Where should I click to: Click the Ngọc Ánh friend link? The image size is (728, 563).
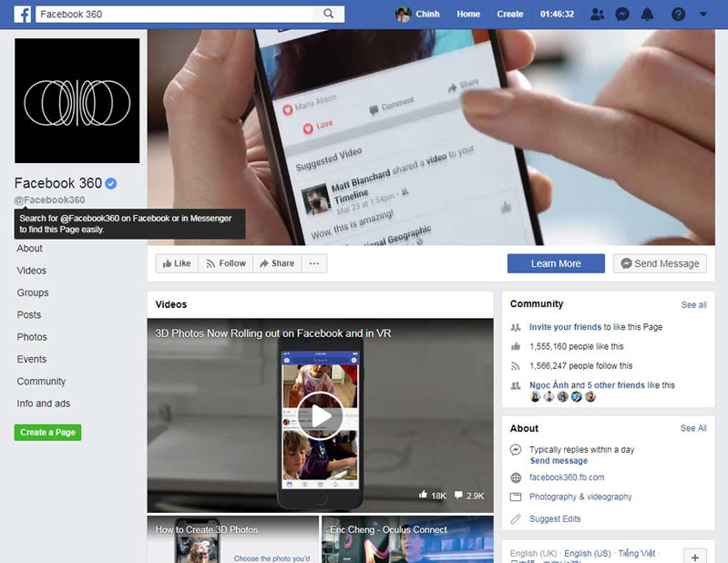click(x=549, y=385)
